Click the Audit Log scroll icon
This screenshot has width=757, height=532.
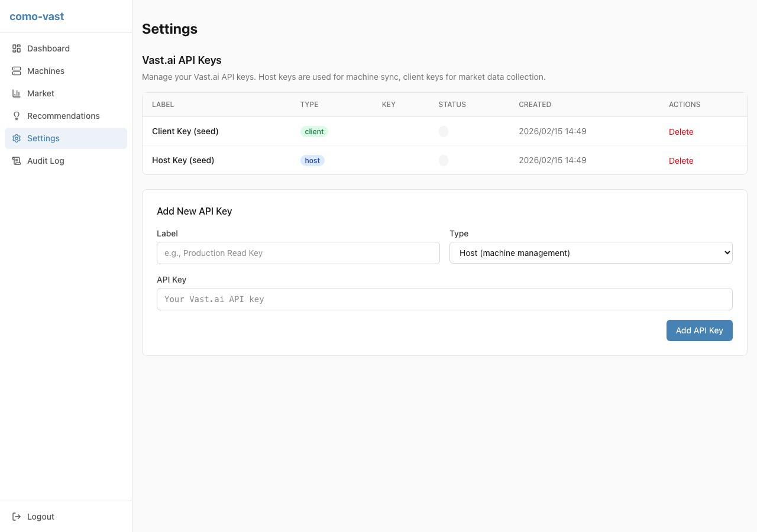[17, 161]
